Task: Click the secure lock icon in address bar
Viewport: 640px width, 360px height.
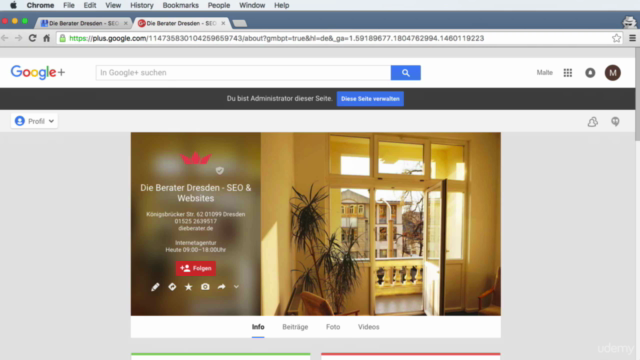Action: coord(62,38)
